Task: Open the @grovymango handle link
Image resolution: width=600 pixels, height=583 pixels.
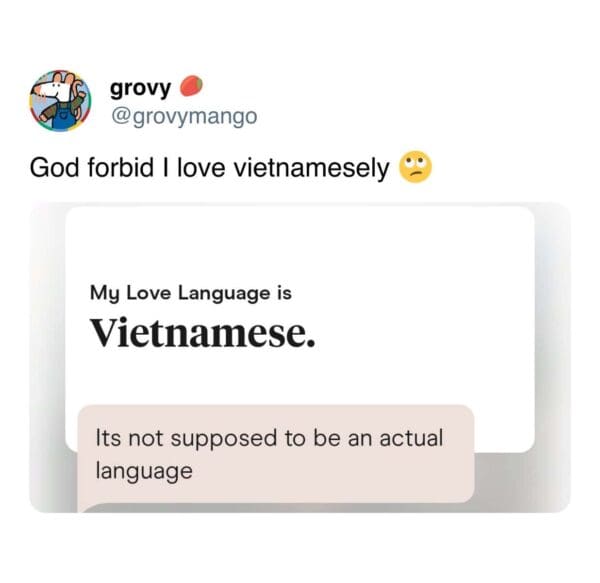Action: 184,116
